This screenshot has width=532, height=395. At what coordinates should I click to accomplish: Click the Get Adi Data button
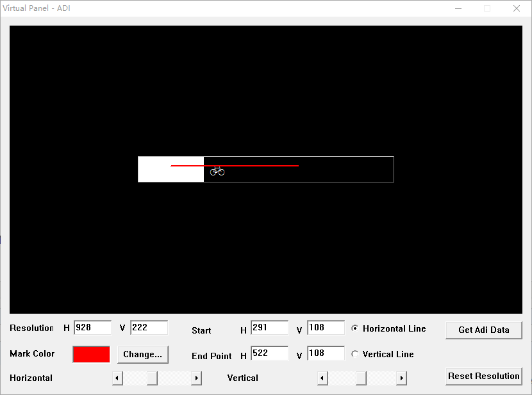(x=483, y=330)
